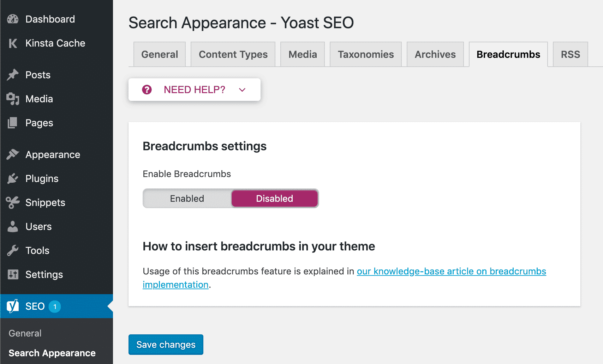Image resolution: width=603 pixels, height=364 pixels.
Task: Open the Need Help panel label
Action: click(x=194, y=90)
